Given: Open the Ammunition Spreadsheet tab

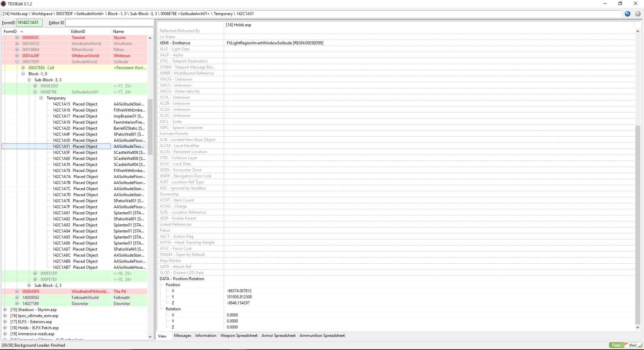Looking at the screenshot, I should click(322, 336).
